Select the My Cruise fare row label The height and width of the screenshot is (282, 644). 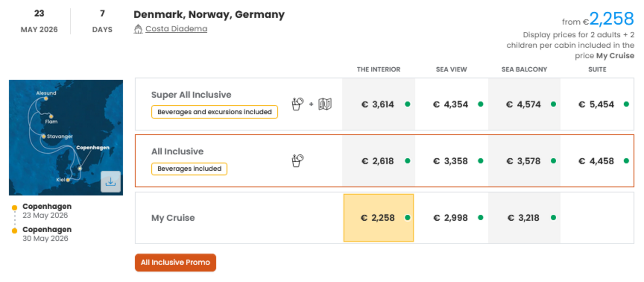coord(173,218)
